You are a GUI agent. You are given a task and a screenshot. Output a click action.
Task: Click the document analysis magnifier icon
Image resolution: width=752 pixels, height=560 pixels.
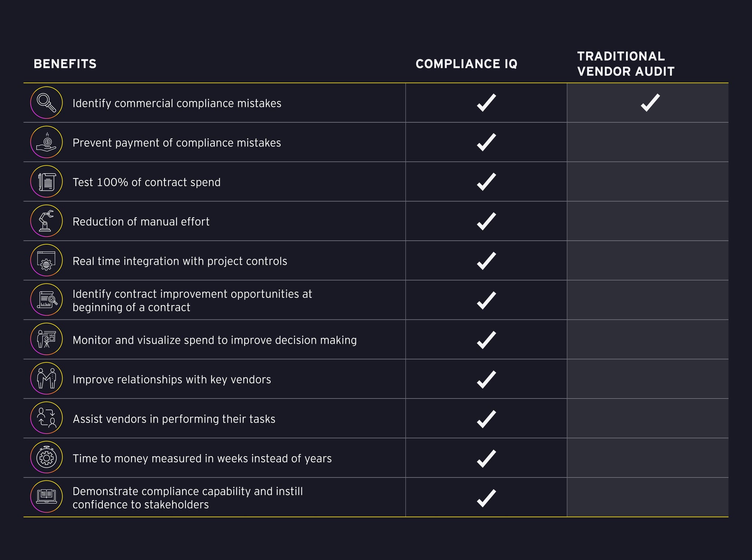point(46,300)
